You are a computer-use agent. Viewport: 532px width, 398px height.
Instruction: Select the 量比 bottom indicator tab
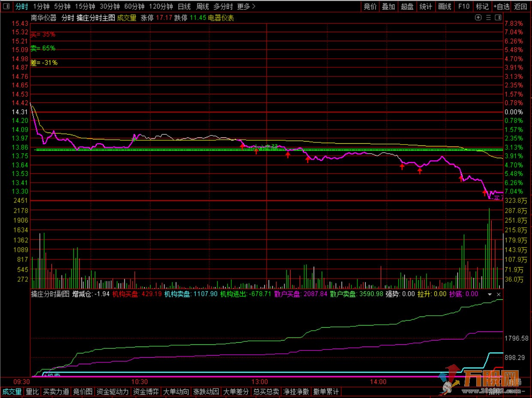[32, 392]
